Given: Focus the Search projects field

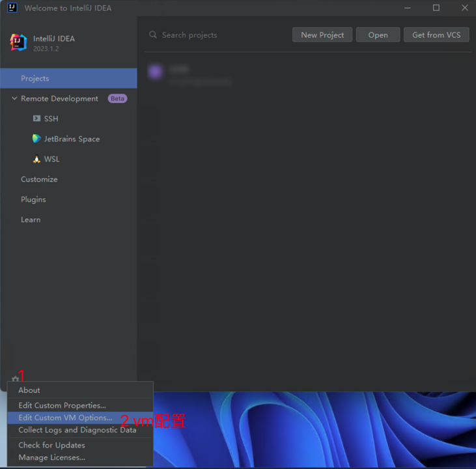Looking at the screenshot, I should coord(219,35).
